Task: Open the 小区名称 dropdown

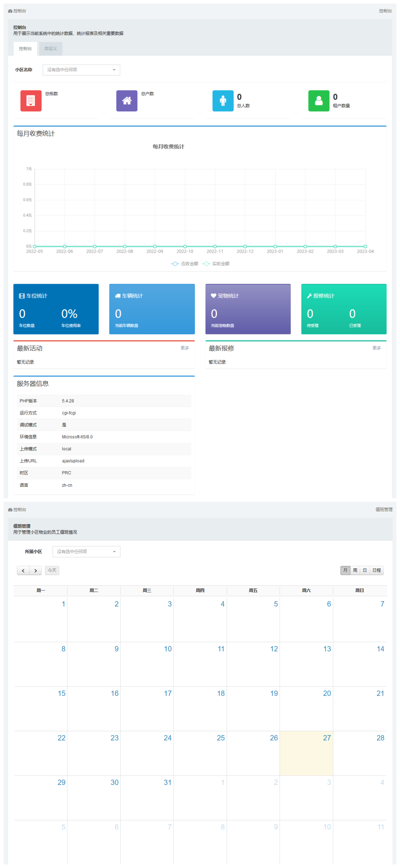Action: click(x=81, y=70)
